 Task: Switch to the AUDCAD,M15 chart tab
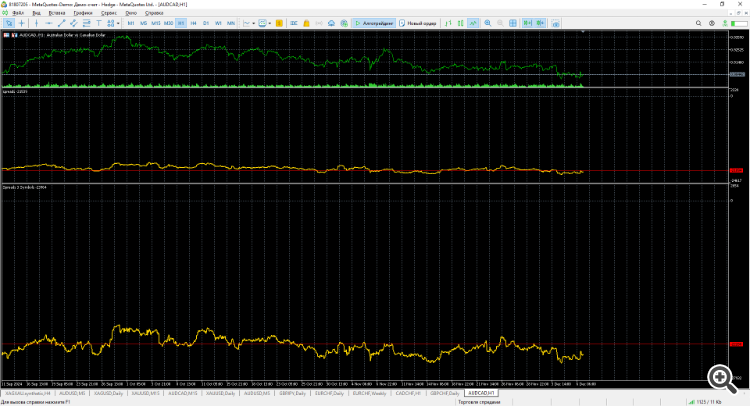pos(183,393)
